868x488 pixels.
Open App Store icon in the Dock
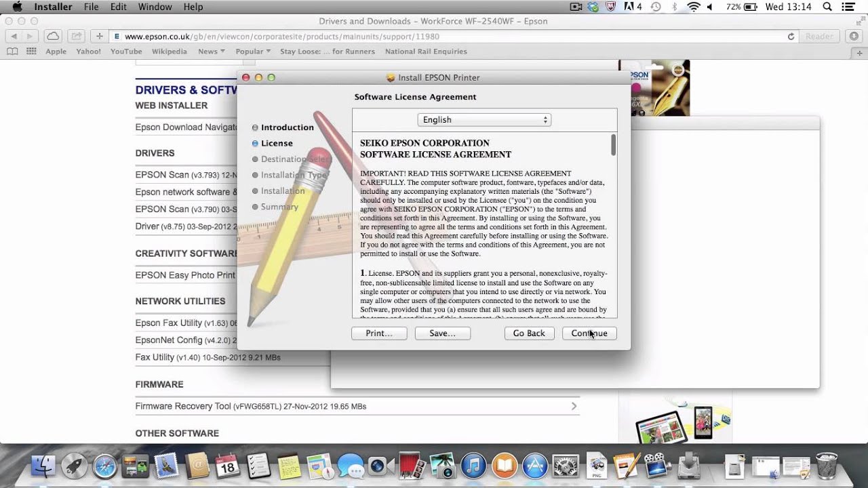(535, 466)
